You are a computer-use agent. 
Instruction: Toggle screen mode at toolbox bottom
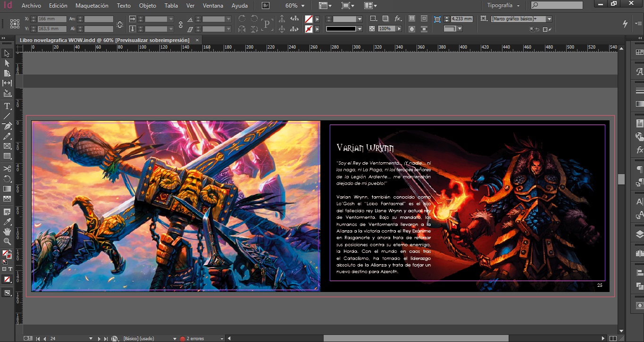point(7,293)
